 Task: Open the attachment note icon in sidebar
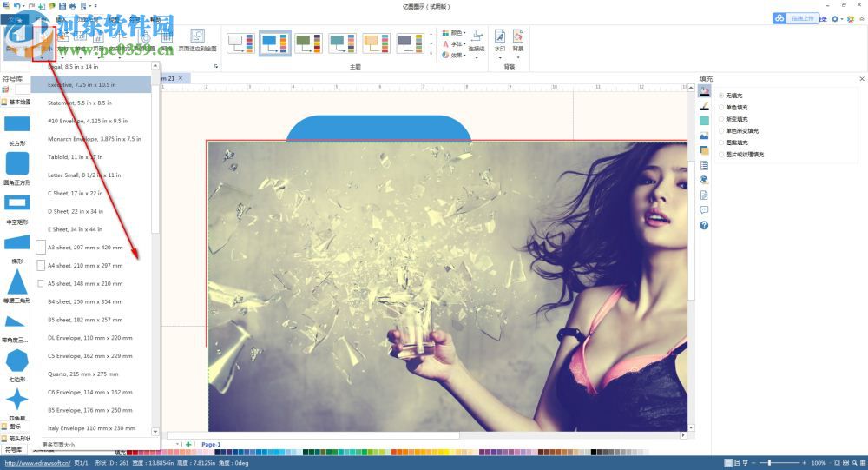pos(704,195)
